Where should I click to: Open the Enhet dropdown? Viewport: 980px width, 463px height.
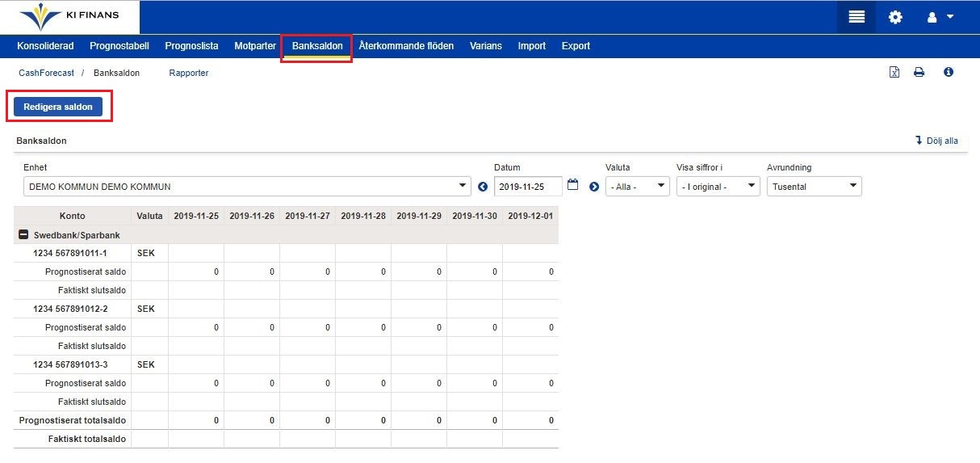pyautogui.click(x=247, y=187)
